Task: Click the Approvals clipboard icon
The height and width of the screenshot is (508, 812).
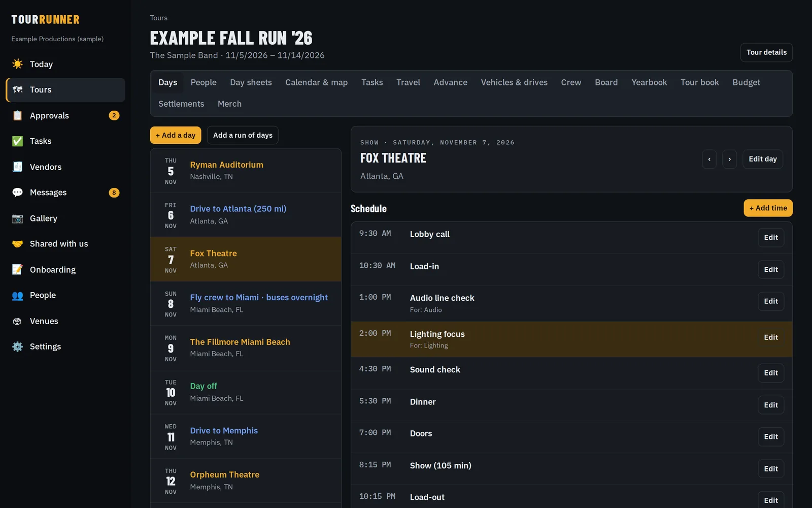Action: click(17, 115)
